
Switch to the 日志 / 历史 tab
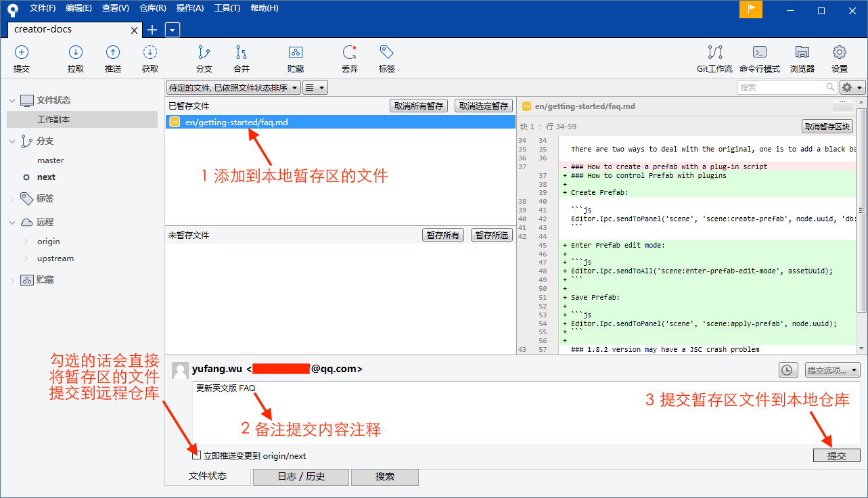point(301,477)
